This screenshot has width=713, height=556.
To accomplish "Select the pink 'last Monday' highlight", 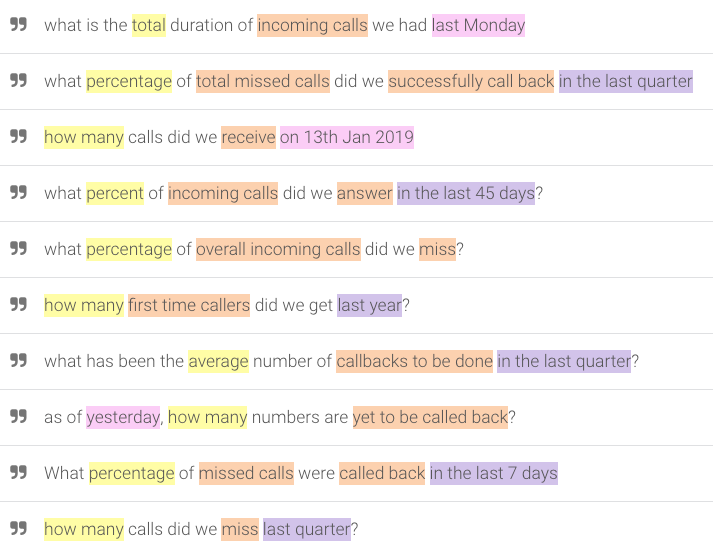I will pos(478,25).
